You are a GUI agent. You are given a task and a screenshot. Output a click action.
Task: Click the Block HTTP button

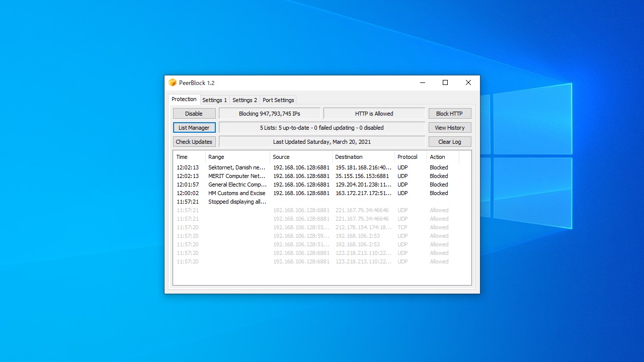tap(450, 114)
